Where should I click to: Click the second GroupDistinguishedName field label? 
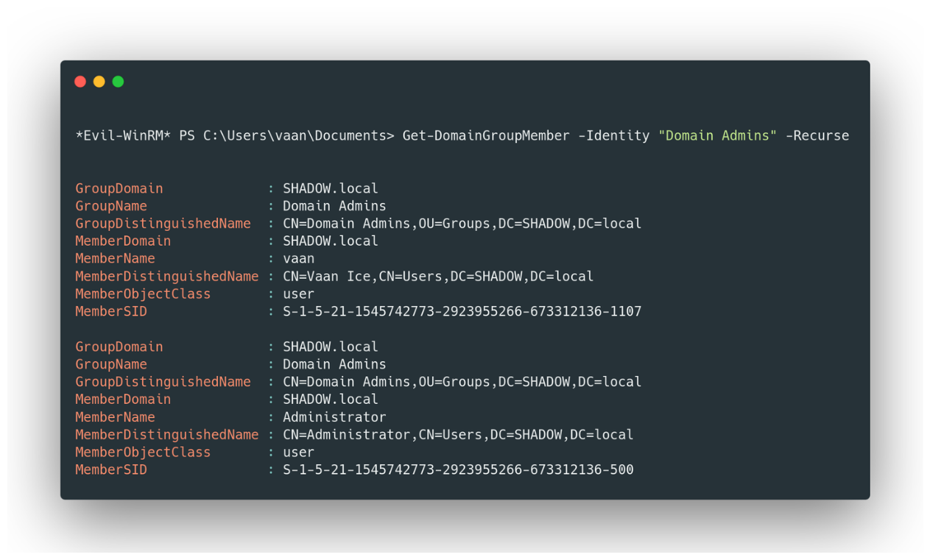pyautogui.click(x=163, y=382)
